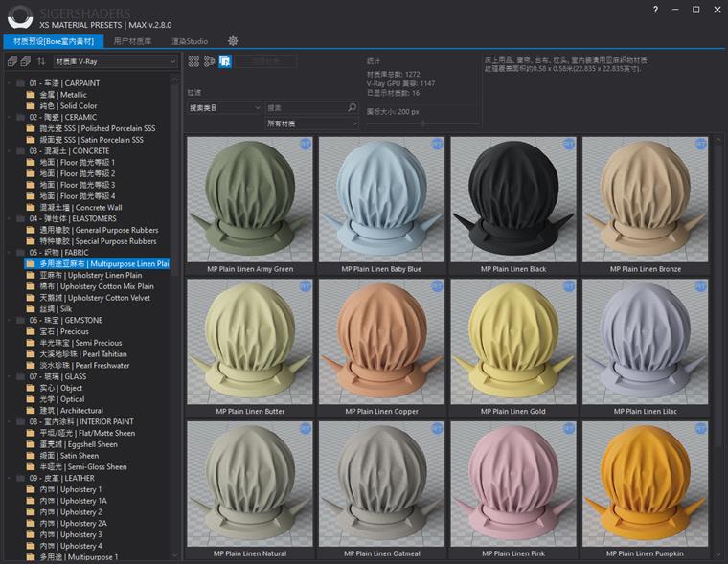
Task: Click the blue badge on Linen Bronze thumbnail
Action: coord(701,144)
